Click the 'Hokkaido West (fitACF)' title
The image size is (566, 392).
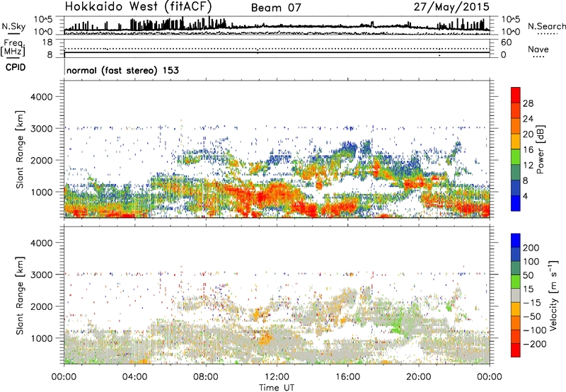coord(138,6)
